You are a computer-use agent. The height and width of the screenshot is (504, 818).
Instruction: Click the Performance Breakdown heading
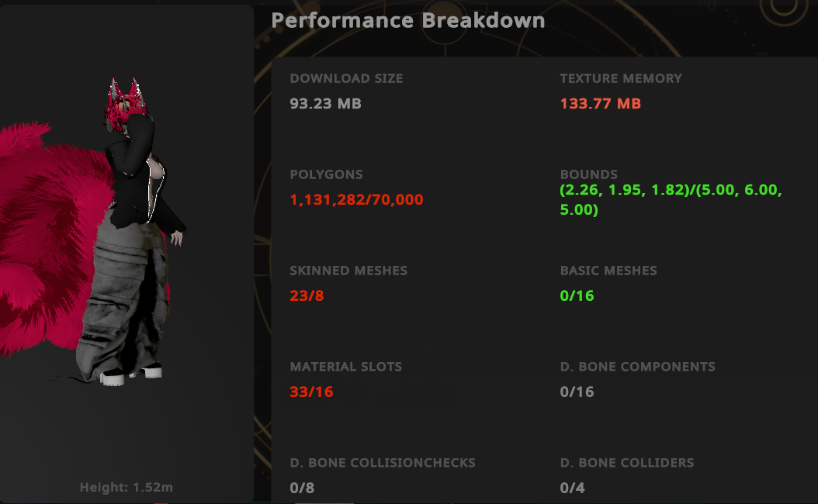(407, 21)
